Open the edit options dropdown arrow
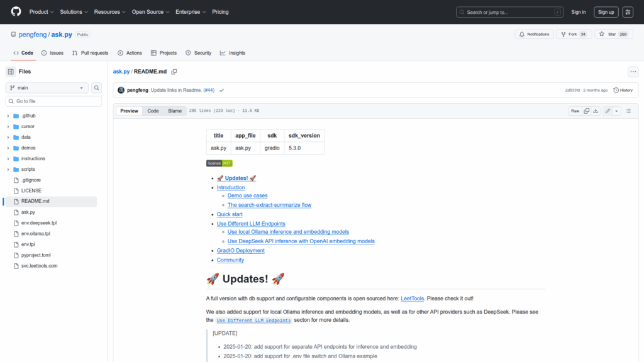 (x=616, y=111)
